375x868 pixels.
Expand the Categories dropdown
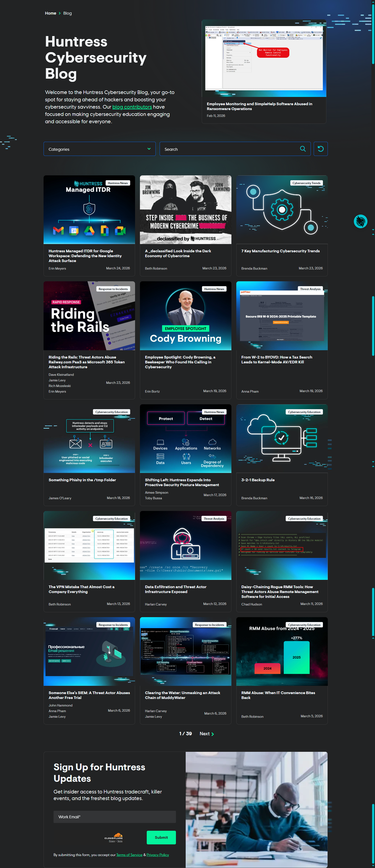click(x=99, y=149)
